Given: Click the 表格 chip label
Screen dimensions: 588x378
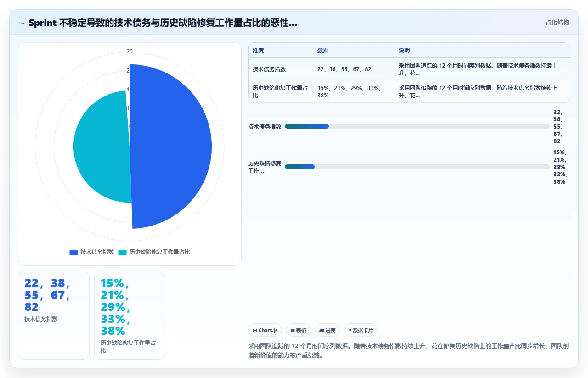Looking at the screenshot, I should [301, 330].
